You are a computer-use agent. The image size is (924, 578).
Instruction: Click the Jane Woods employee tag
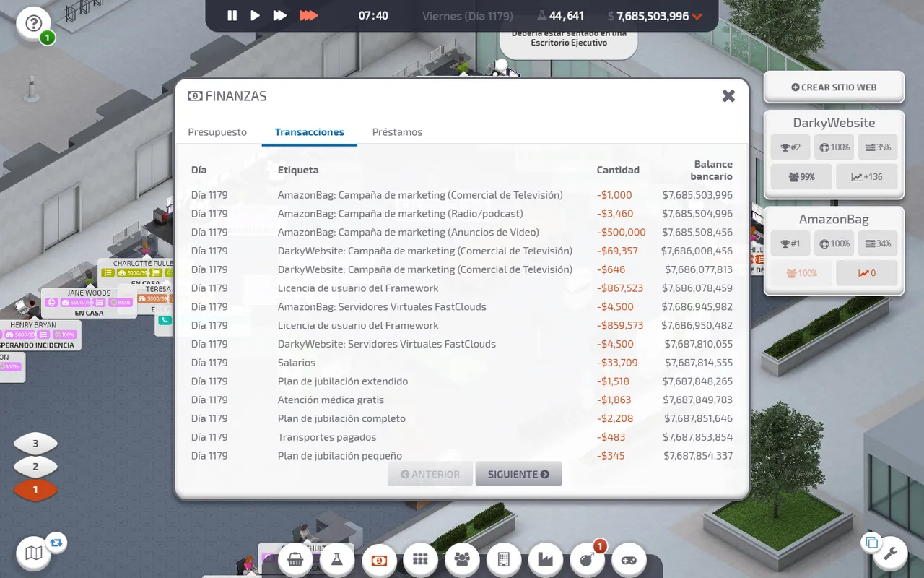tap(89, 303)
